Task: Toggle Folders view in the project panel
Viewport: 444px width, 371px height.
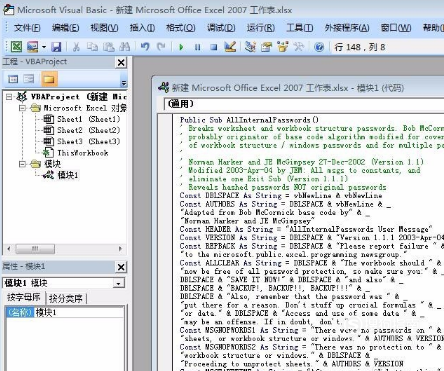Action: click(49, 79)
